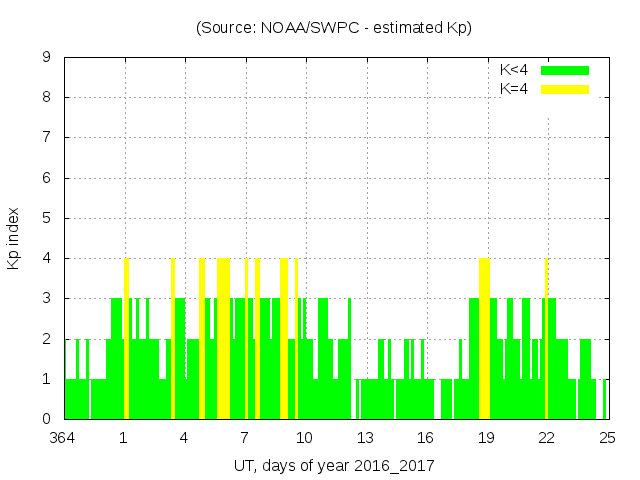Click the NOAA/SWPC source title text
Screen dimensions: 640x480
[333, 28]
